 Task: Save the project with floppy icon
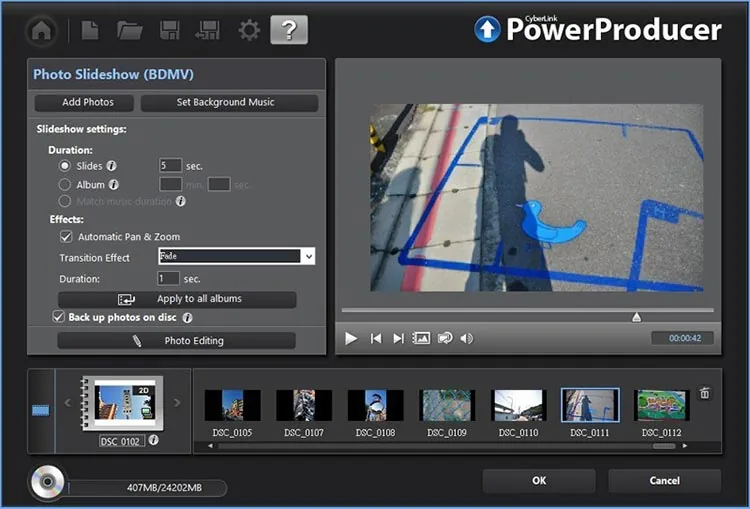click(169, 31)
